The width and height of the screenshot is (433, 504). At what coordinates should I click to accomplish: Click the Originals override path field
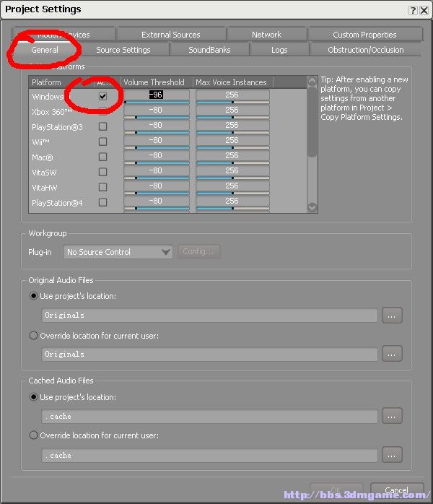tap(209, 354)
